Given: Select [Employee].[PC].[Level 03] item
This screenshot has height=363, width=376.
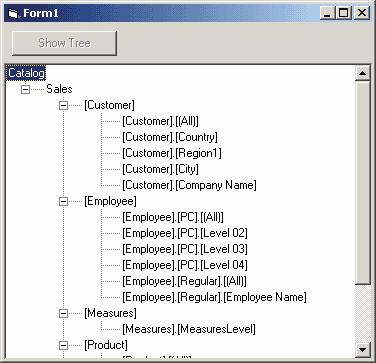Looking at the screenshot, I should pos(185,249).
